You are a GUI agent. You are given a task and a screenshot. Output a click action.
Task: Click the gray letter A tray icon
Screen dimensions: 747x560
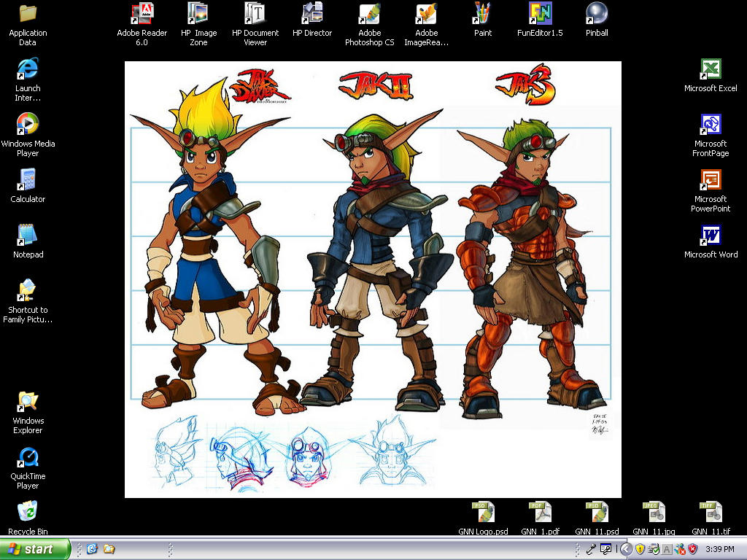[x=667, y=550]
